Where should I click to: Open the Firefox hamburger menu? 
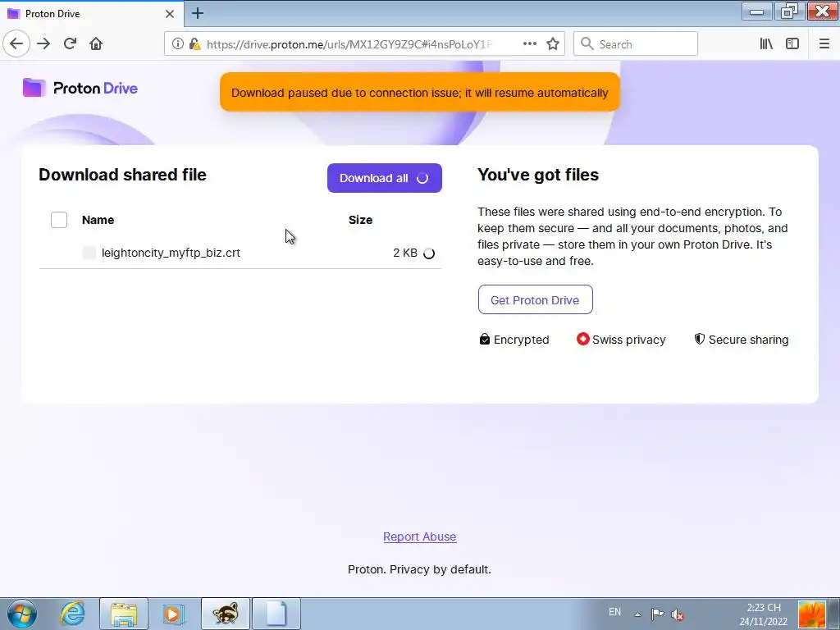824,43
